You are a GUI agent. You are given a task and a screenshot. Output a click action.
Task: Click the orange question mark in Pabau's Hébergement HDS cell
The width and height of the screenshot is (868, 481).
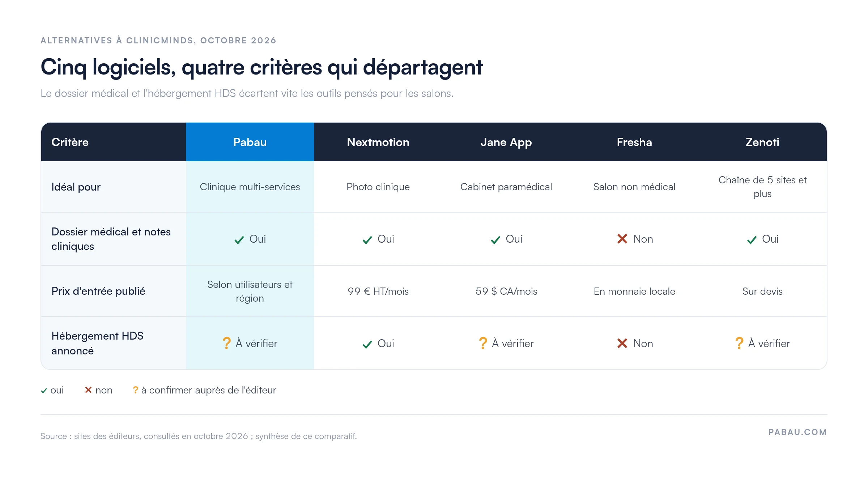tap(226, 343)
